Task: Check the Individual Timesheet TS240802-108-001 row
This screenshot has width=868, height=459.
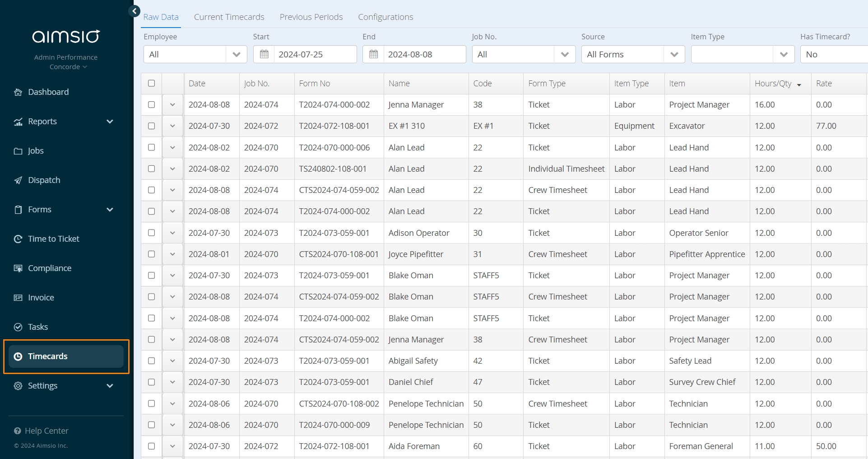Action: coord(151,169)
